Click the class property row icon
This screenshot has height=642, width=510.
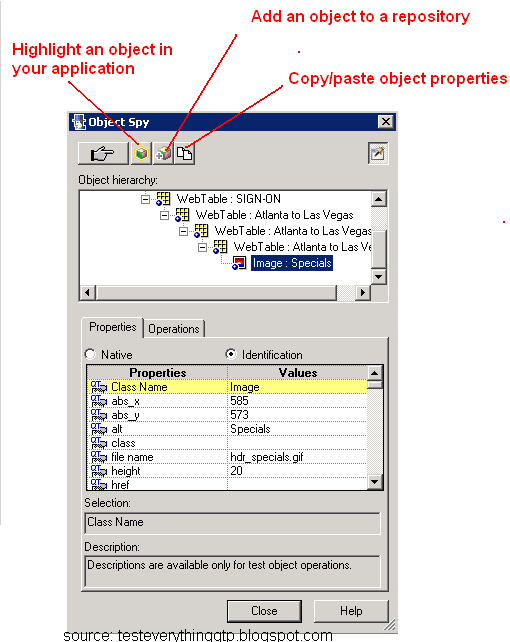pyautogui.click(x=99, y=443)
